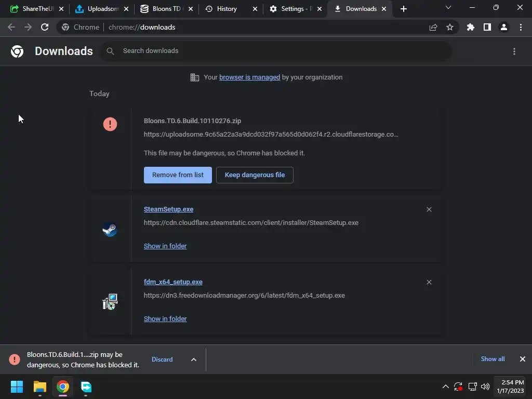The image size is (532, 399).
Task: Click the Bloons.TD.6.Build.10110276.zip filename
Action: click(x=192, y=121)
